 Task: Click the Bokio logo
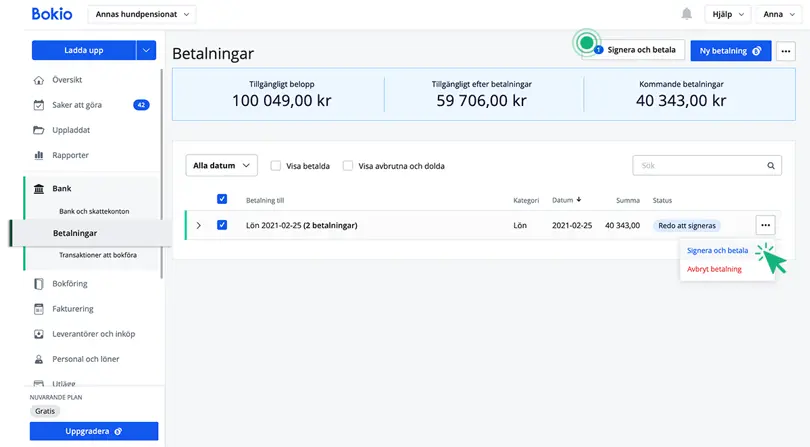click(x=52, y=14)
